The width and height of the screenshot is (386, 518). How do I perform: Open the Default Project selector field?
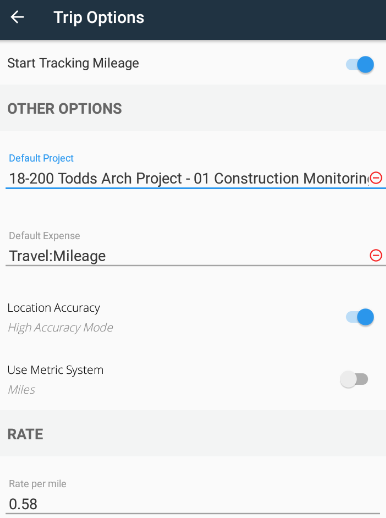[x=187, y=179]
